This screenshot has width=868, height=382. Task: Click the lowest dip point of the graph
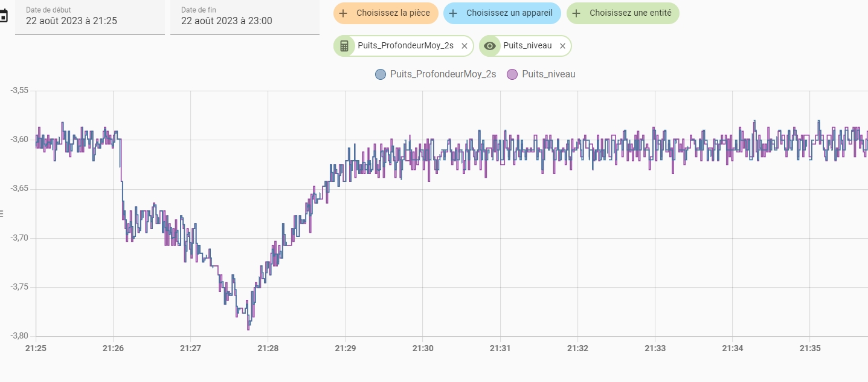[248, 328]
